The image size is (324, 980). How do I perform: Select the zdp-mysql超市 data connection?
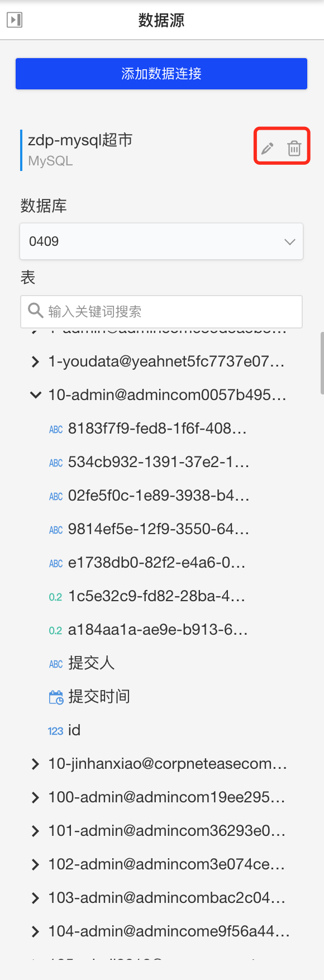click(x=80, y=149)
